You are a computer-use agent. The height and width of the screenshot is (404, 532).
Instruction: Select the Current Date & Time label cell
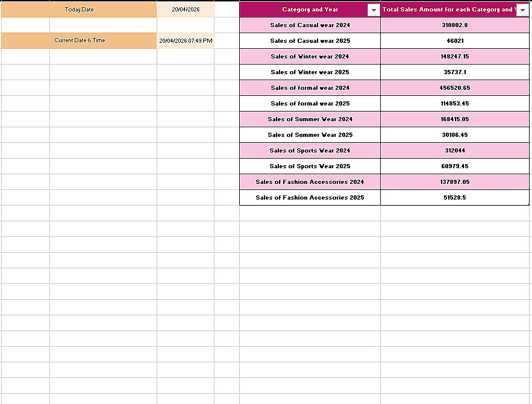79,40
